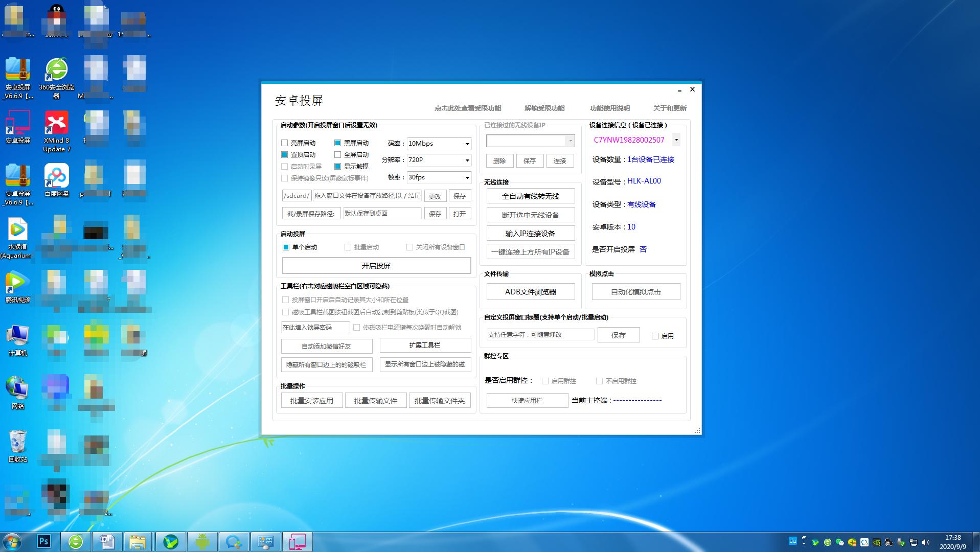The width and height of the screenshot is (980, 552).
Task: Open the phone mirroring taskbar icon
Action: click(x=298, y=541)
